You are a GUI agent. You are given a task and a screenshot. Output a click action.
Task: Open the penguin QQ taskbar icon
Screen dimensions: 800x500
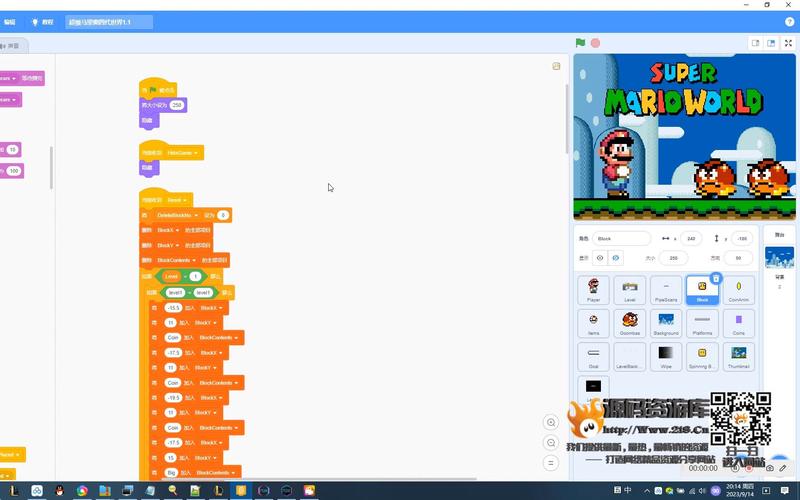coord(59,491)
